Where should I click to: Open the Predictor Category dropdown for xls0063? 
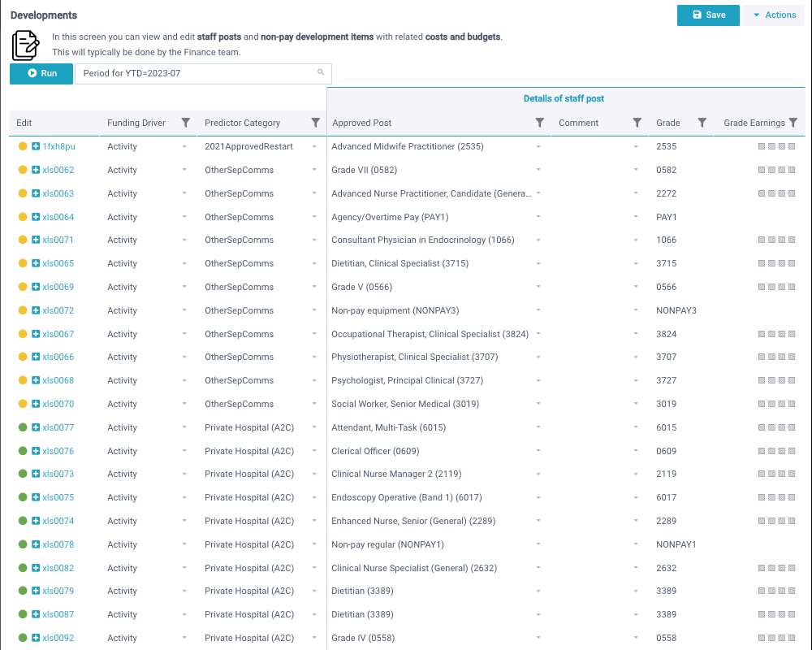[x=315, y=193]
